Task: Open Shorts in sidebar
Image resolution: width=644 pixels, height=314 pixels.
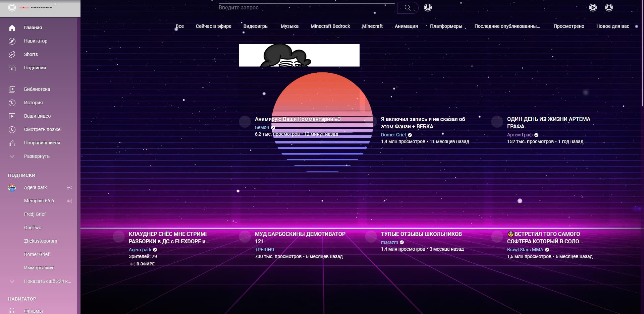Action: click(31, 54)
